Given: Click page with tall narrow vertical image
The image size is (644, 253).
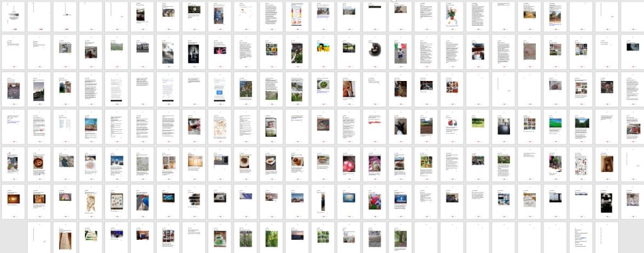Looking at the screenshot, I should click(x=323, y=200).
